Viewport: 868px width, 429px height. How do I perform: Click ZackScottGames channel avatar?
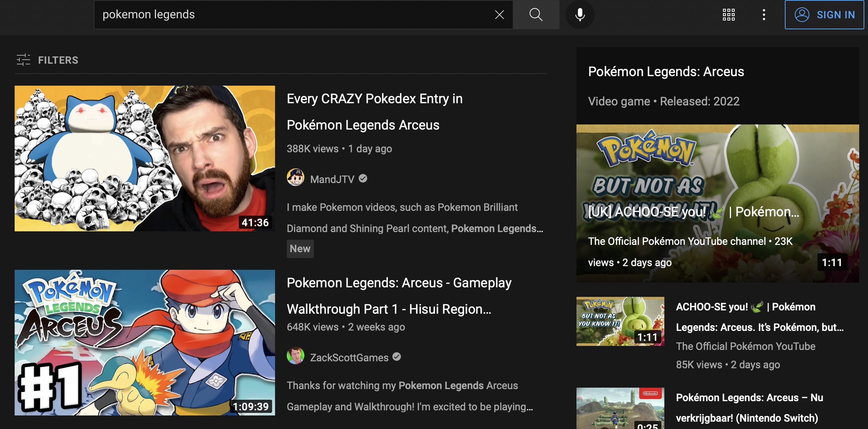click(296, 356)
